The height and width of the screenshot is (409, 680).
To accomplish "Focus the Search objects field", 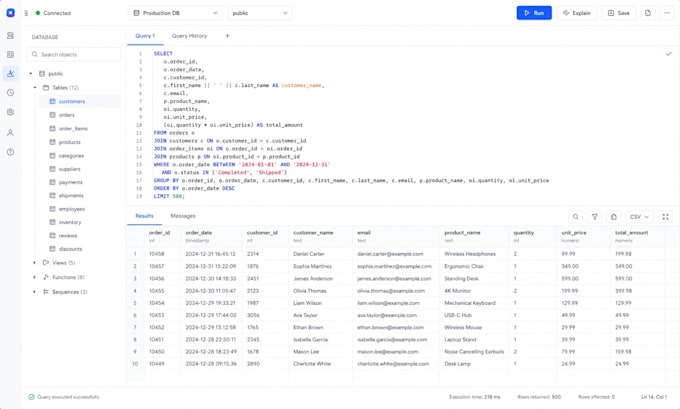I will pos(74,55).
